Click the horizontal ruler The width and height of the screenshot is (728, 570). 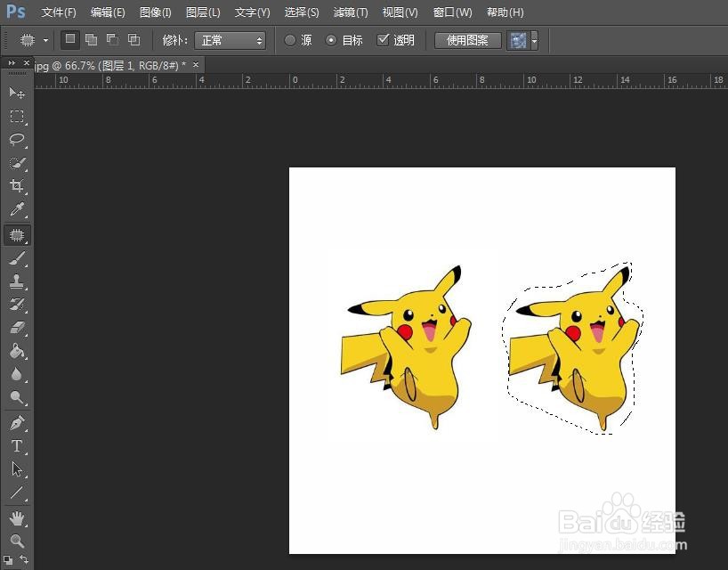click(x=381, y=80)
